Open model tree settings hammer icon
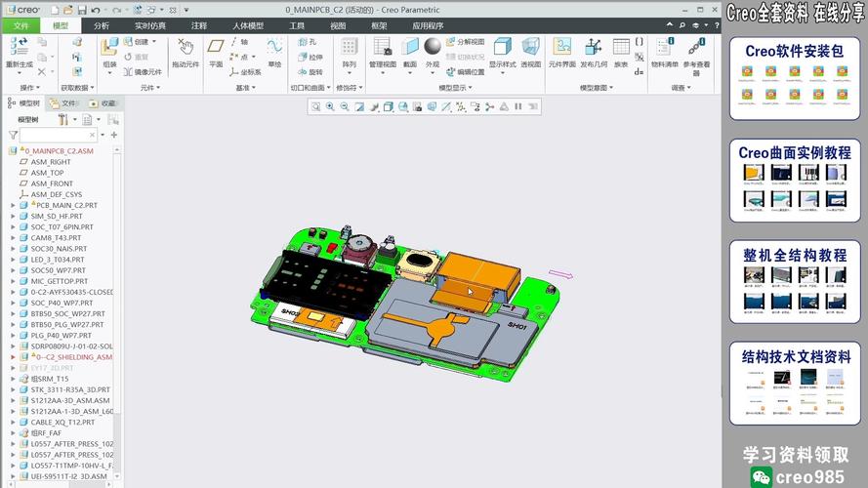The width and height of the screenshot is (868, 488). [x=62, y=119]
